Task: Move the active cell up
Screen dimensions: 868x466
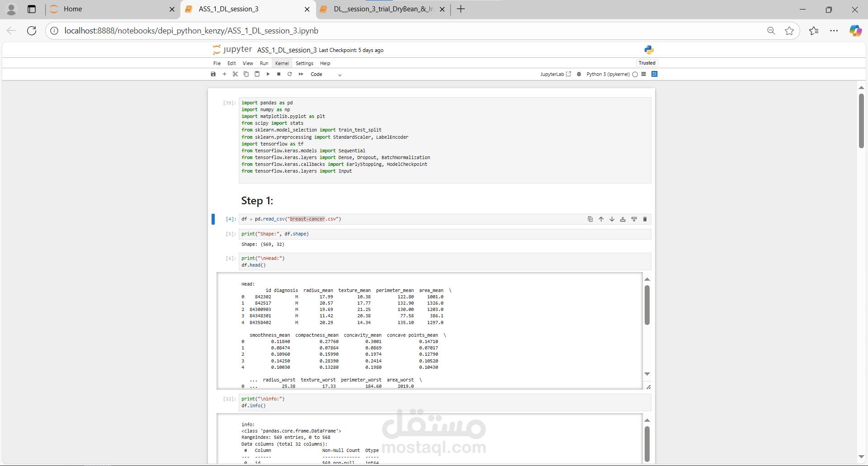Action: (x=601, y=219)
